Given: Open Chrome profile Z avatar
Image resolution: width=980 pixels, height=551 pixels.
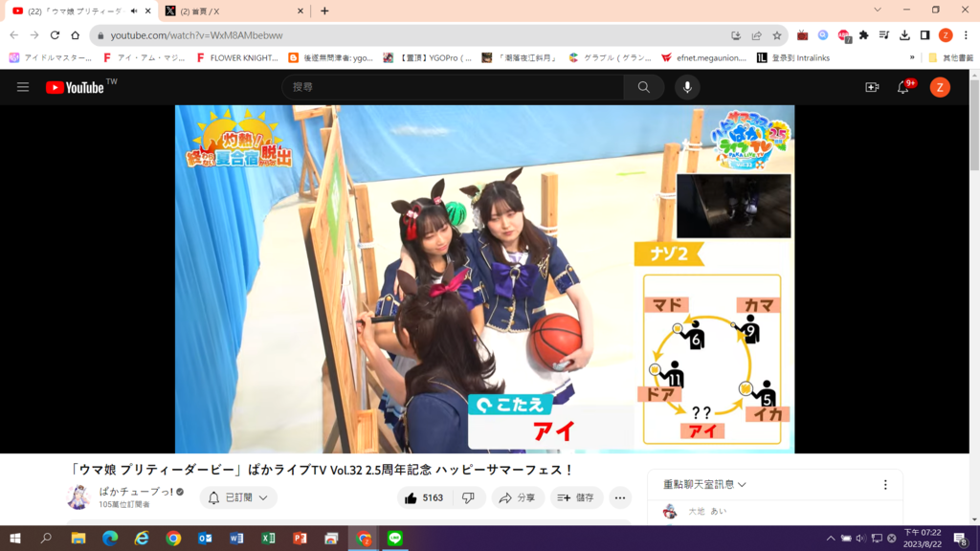Looking at the screenshot, I should pyautogui.click(x=946, y=35).
